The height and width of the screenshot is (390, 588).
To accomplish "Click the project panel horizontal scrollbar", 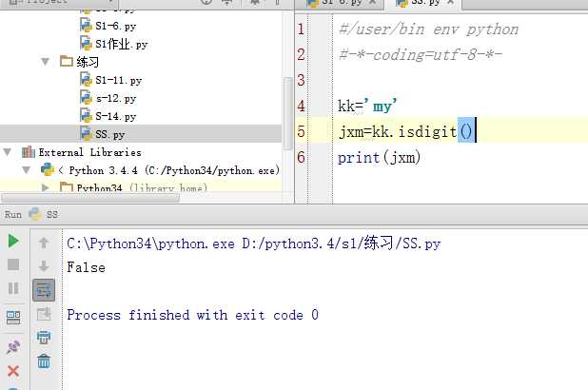I will pyautogui.click(x=90, y=198).
